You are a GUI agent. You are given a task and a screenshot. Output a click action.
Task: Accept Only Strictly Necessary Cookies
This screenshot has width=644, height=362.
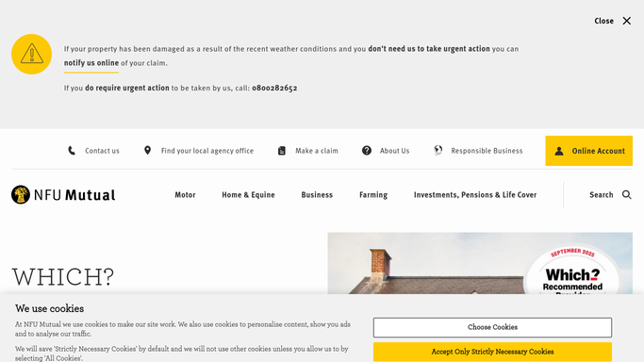[492, 352]
